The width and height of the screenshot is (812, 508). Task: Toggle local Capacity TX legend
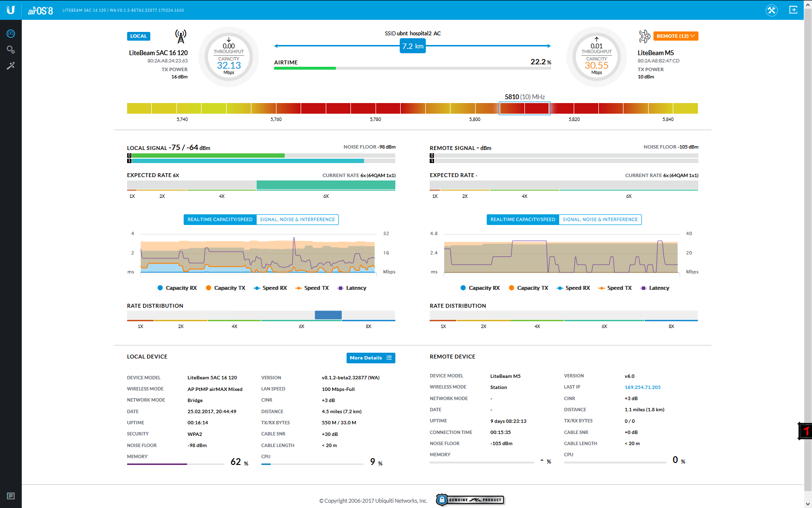tap(225, 288)
